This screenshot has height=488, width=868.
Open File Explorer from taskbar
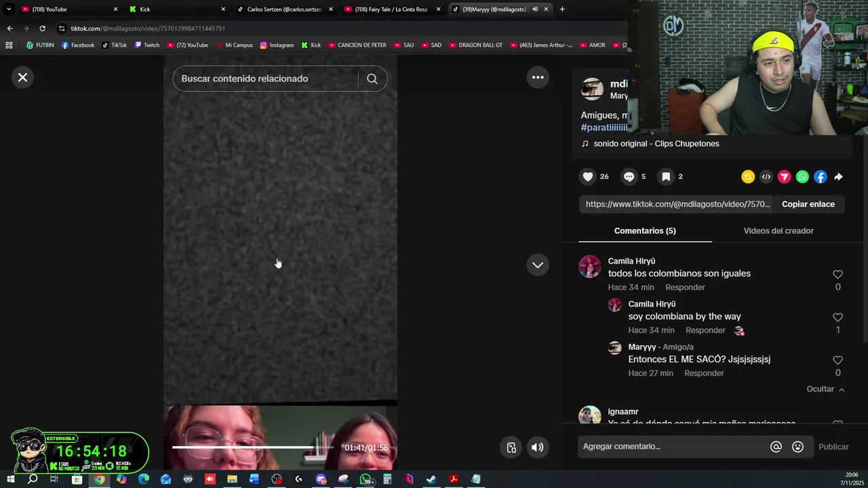coord(232,479)
